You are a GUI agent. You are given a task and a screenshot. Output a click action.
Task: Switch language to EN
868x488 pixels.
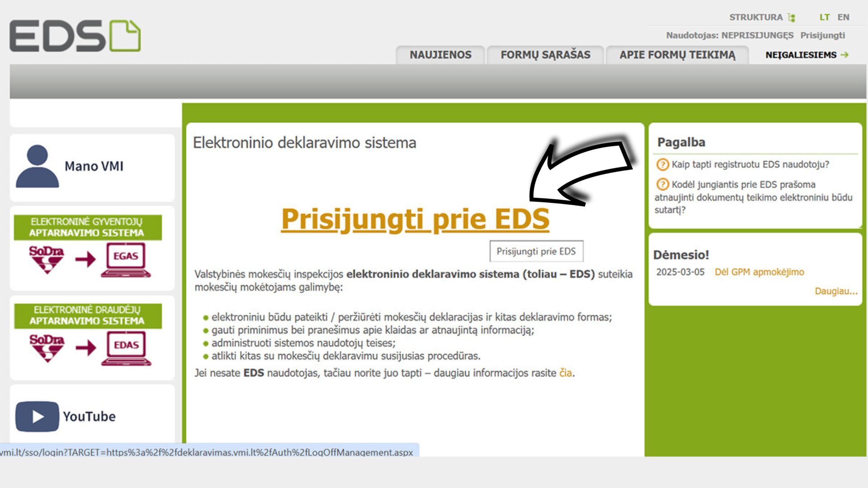click(843, 17)
